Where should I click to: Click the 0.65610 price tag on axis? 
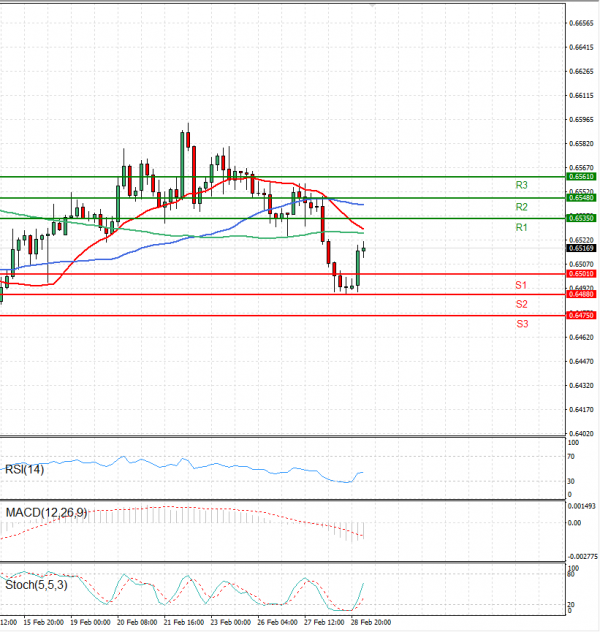[x=581, y=176]
